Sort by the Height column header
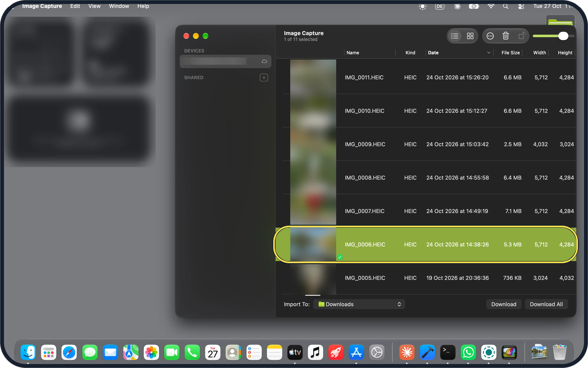 coord(565,53)
